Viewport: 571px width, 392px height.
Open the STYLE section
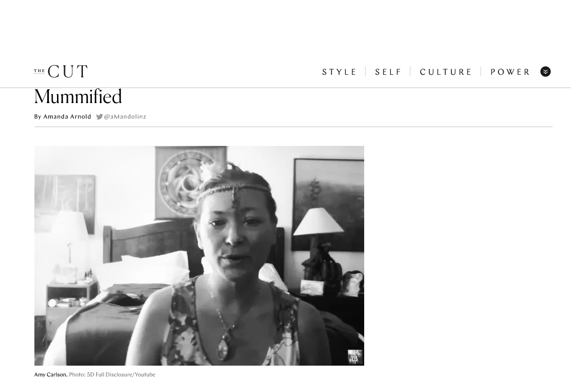[x=340, y=72]
